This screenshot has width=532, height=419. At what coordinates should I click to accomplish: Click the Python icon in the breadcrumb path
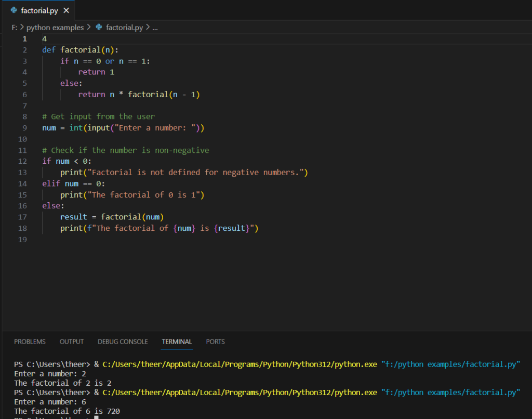[x=99, y=28]
